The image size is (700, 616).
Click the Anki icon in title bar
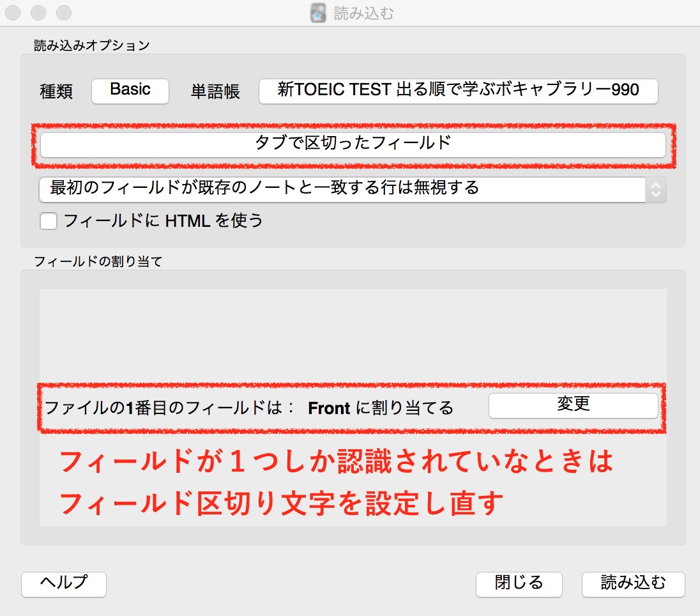pyautogui.click(x=318, y=13)
